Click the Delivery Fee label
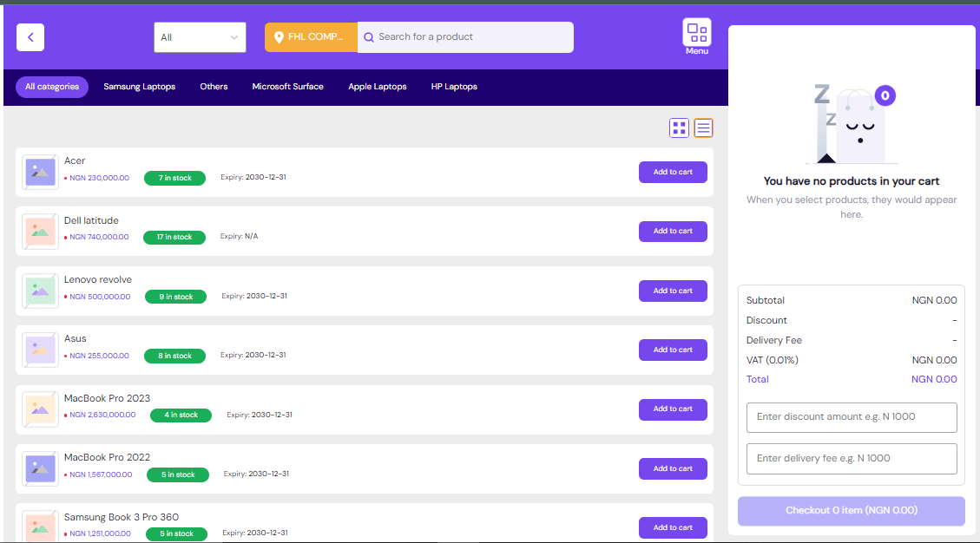 point(773,341)
